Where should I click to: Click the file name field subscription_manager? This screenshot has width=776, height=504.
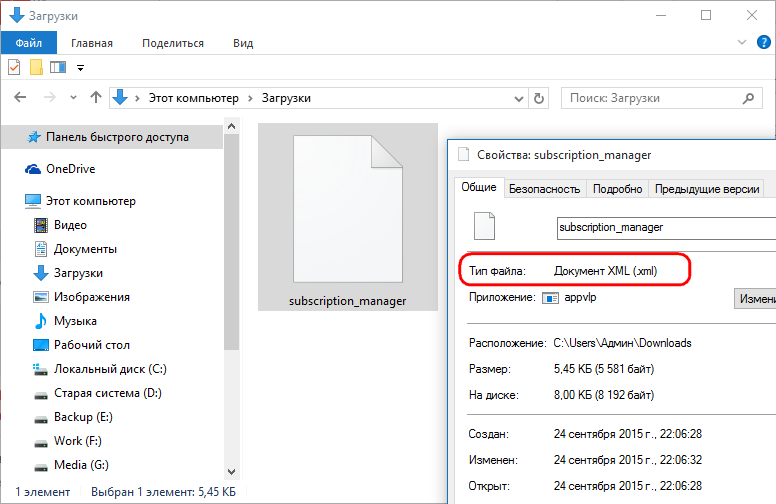(x=665, y=227)
